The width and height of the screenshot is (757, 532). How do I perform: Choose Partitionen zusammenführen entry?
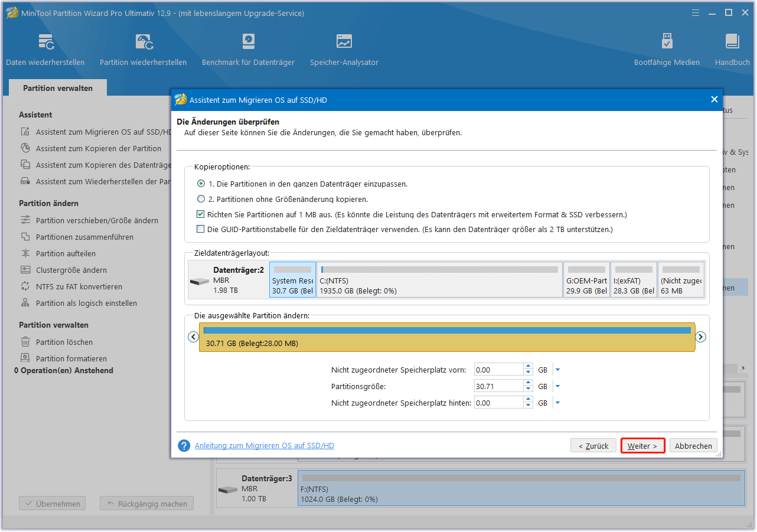(x=84, y=237)
